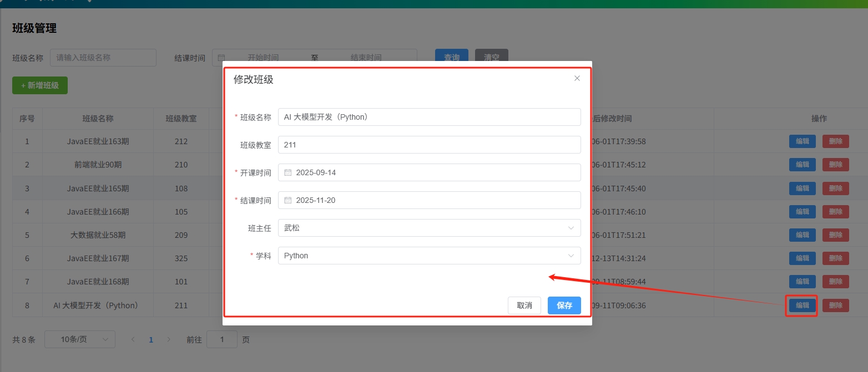Go to previous page with left arrow

point(133,339)
